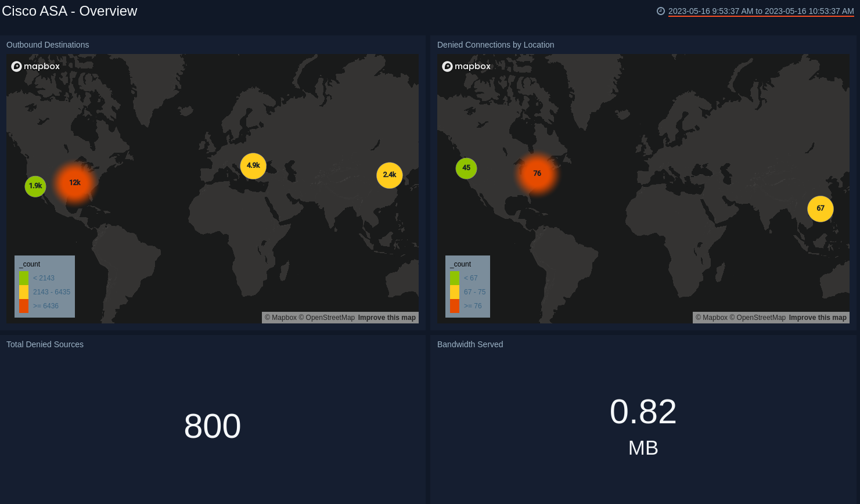The width and height of the screenshot is (860, 504).
Task: Toggle the "< 2143" legend category
Action: pyautogui.click(x=44, y=278)
